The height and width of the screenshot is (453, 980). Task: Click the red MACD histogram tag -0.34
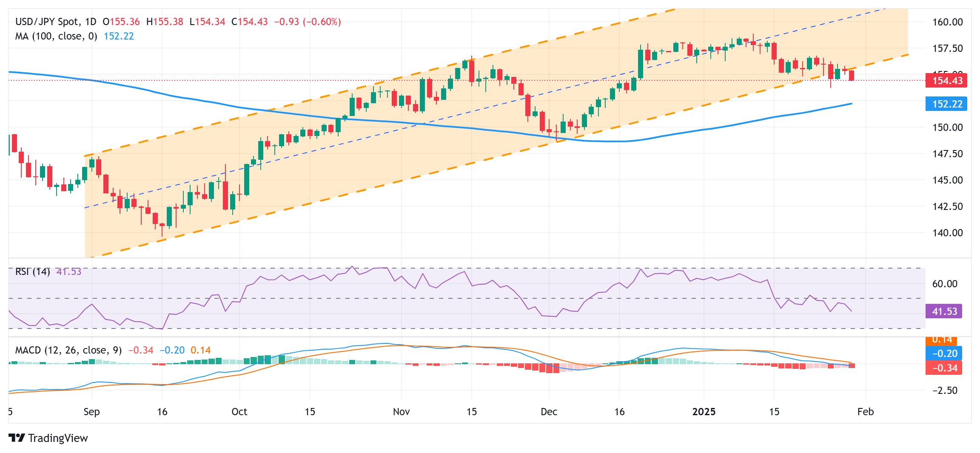[944, 368]
